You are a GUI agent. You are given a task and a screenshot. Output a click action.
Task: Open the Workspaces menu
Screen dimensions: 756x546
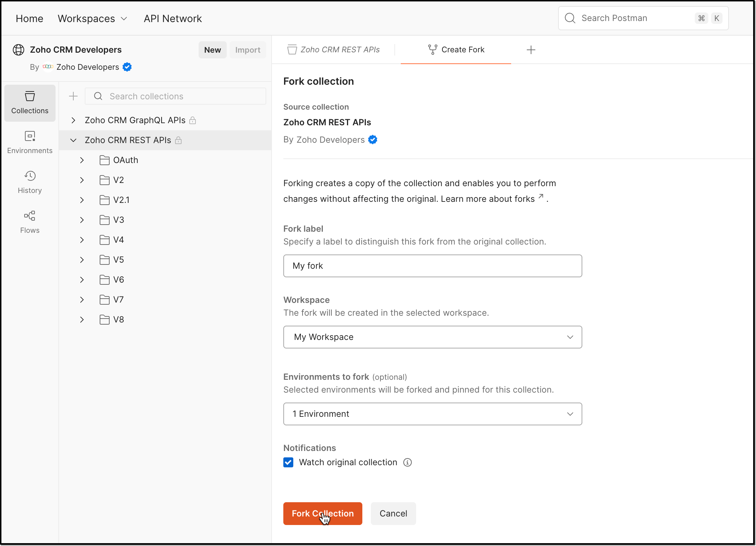point(92,18)
